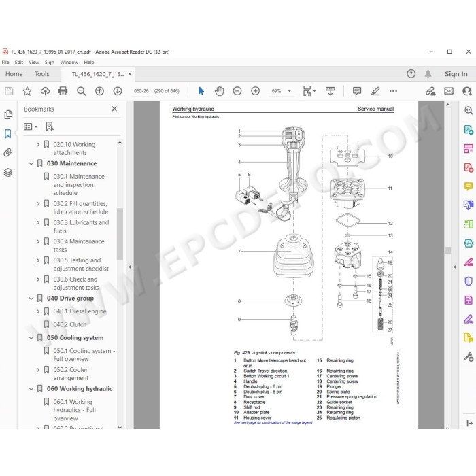The image size is (476, 476).
Task: Click the scrolling mode keyboard icon
Action: click(x=330, y=91)
